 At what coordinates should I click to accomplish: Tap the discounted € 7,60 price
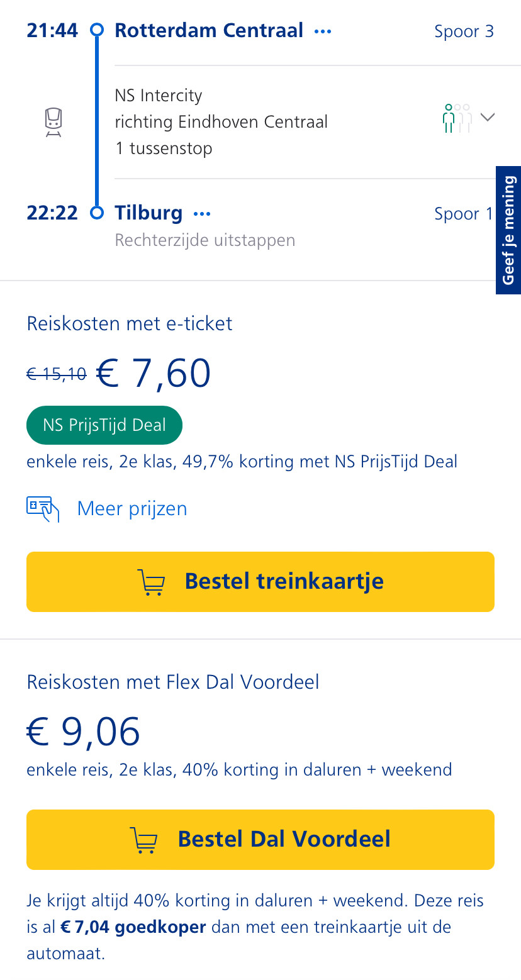point(154,374)
